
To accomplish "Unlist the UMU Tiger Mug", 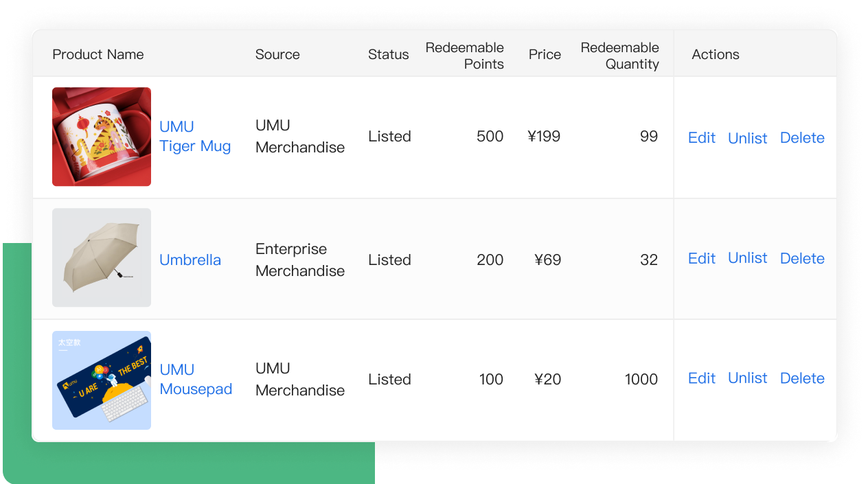I will (x=747, y=138).
